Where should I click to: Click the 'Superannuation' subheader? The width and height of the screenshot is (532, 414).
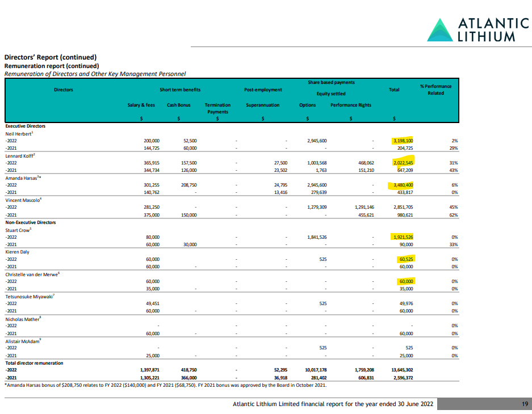coord(263,105)
